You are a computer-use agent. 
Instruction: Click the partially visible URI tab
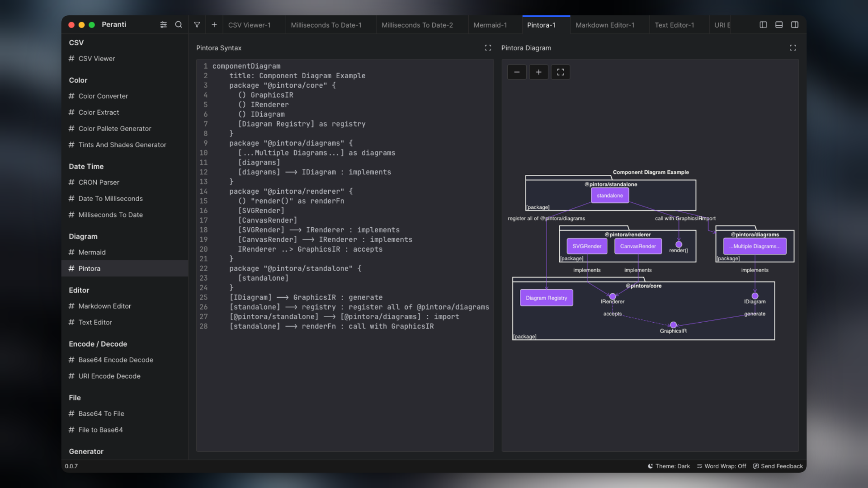[720, 25]
